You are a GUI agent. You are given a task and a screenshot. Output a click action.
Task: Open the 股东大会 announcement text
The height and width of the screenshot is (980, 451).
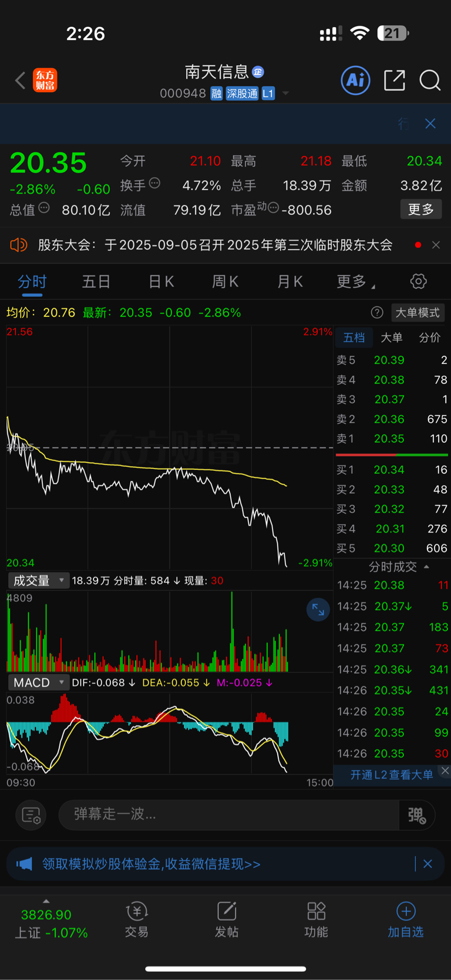pos(215,245)
